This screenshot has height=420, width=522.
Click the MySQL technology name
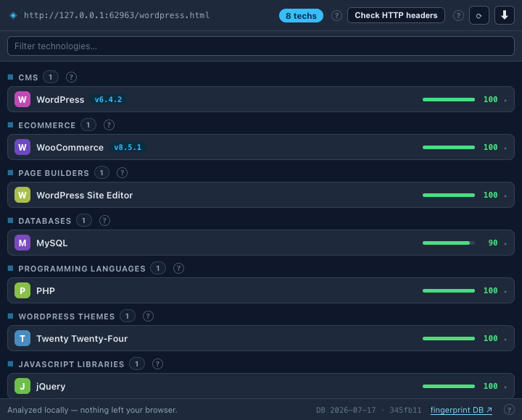click(x=52, y=243)
